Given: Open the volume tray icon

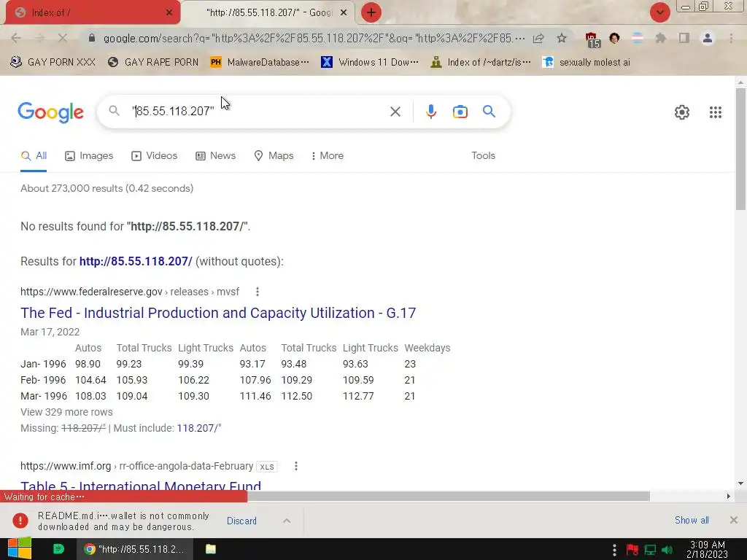Looking at the screenshot, I should coord(667,551).
